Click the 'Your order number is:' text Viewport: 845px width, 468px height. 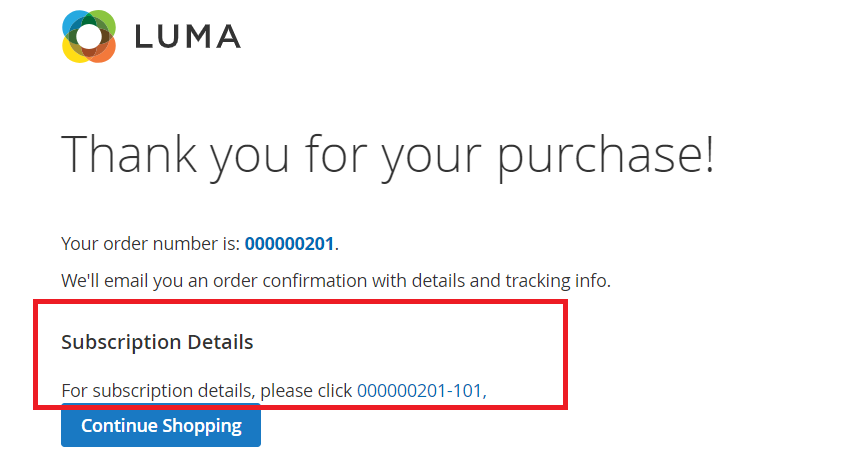[x=150, y=243]
